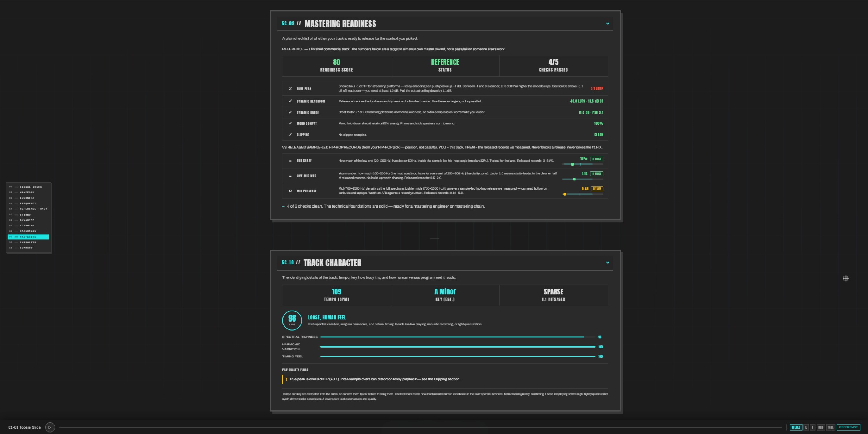Click the True Peak failed X icon
This screenshot has width=868, height=434.
[290, 89]
